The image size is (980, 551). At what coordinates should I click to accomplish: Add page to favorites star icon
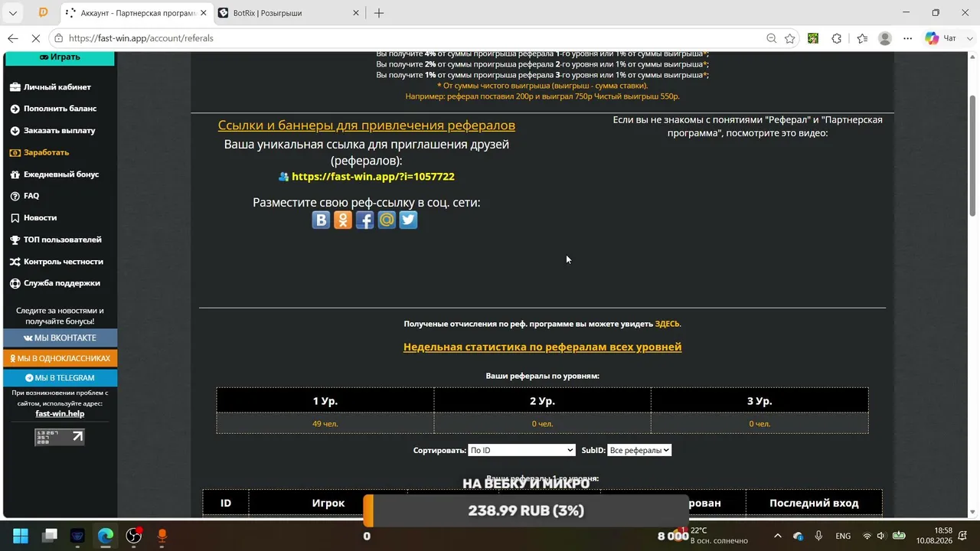(x=790, y=38)
